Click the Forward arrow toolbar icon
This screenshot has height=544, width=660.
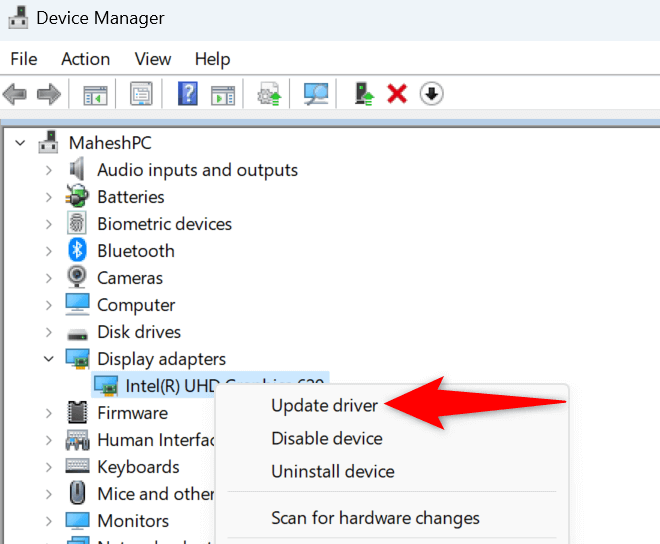[x=49, y=93]
